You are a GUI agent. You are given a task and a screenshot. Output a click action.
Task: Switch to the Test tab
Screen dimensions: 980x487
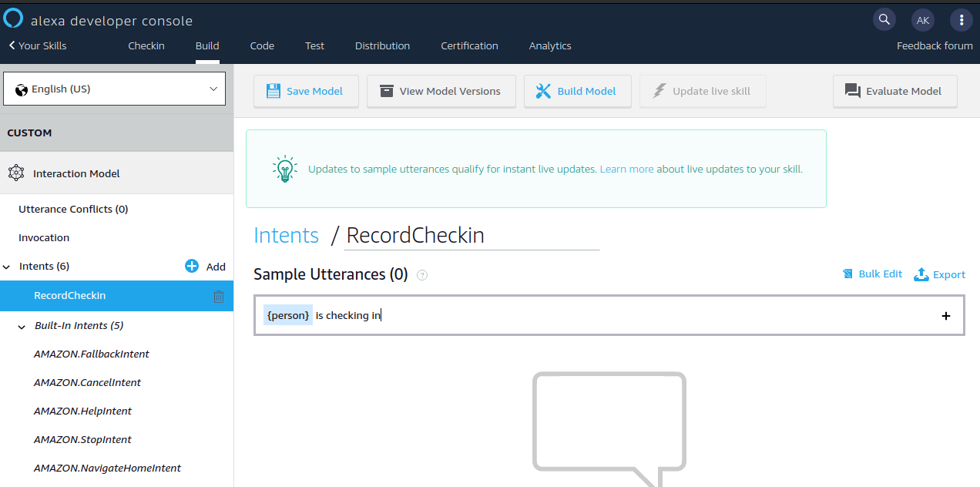(x=314, y=45)
